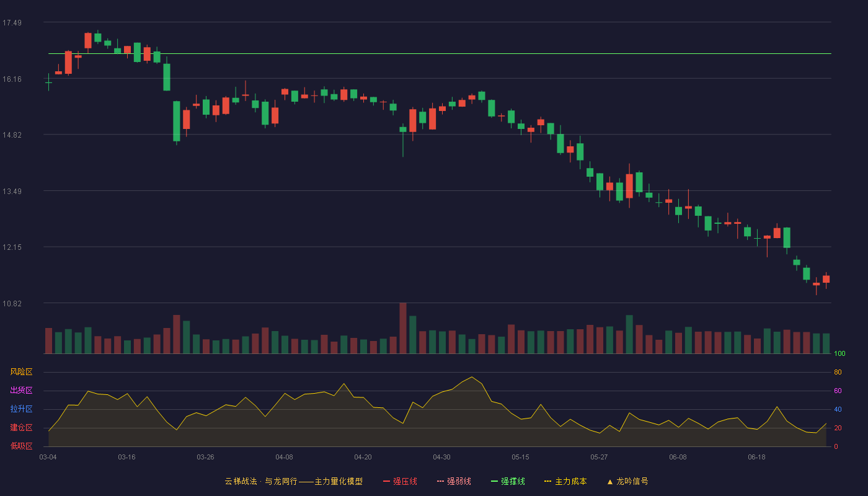Click the 12.15 price axis label
The width and height of the screenshot is (868, 496).
pos(12,247)
